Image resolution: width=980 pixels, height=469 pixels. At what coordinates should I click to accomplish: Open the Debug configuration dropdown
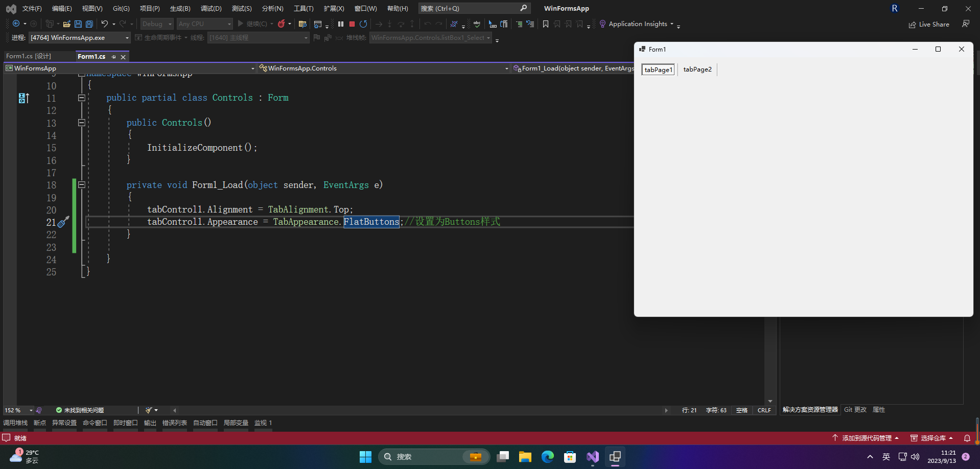(x=157, y=24)
